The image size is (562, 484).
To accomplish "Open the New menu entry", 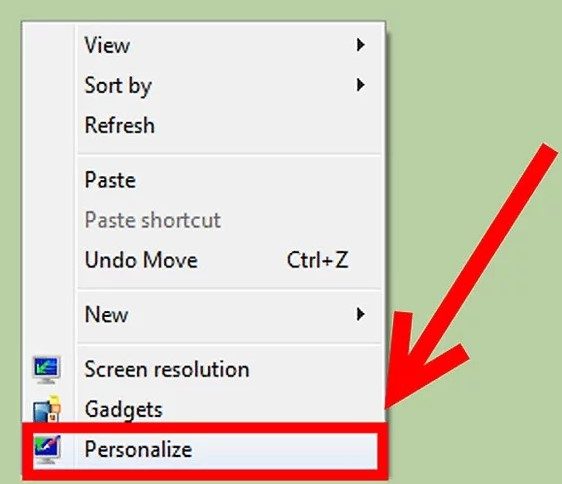I will pyautogui.click(x=229, y=315).
